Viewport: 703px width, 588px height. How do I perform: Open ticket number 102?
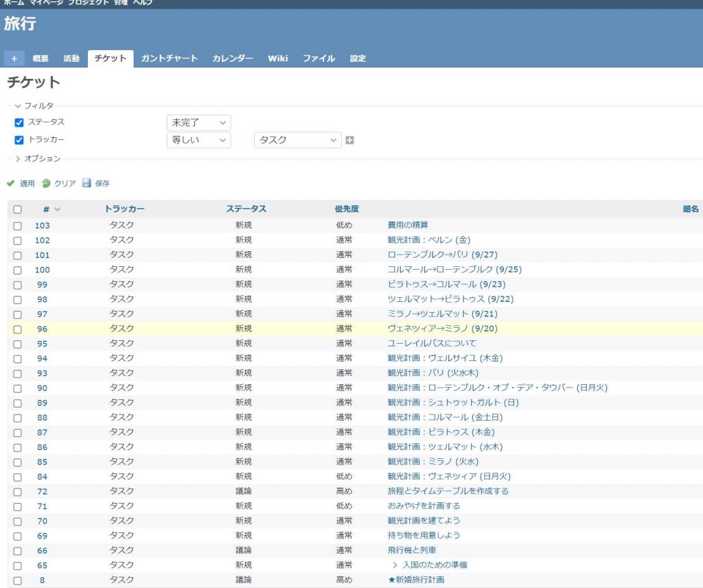(42, 240)
